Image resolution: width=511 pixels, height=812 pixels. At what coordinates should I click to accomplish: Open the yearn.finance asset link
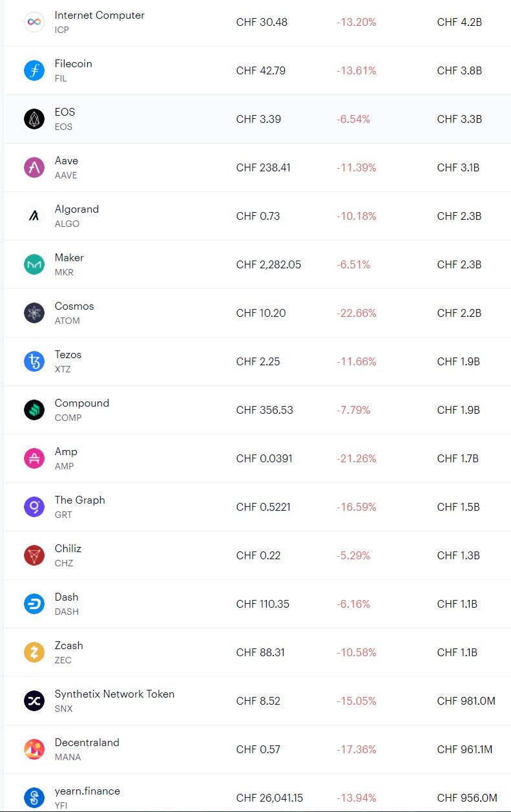coord(87,791)
